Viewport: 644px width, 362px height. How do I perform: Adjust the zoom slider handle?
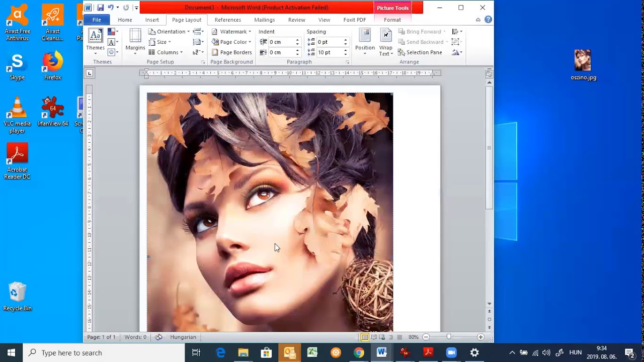point(449,337)
